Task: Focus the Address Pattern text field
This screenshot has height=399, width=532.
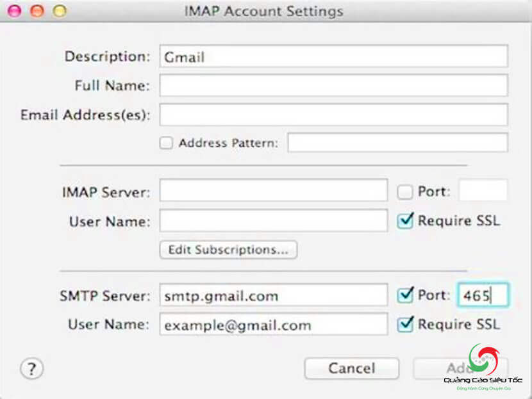Action: pos(397,142)
